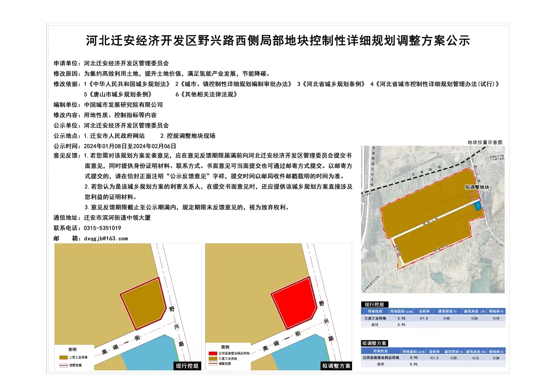Click the ≥30 绿地率 cell
The width and height of the screenshot is (555, 392).
pos(496,358)
